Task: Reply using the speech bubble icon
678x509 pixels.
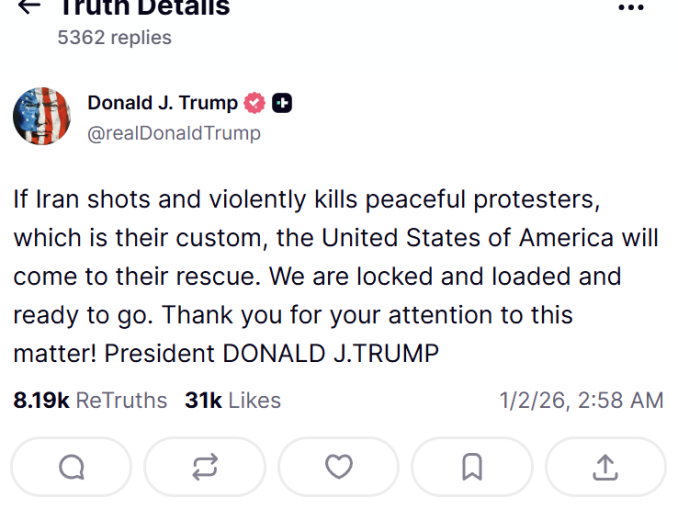Action: (x=71, y=467)
